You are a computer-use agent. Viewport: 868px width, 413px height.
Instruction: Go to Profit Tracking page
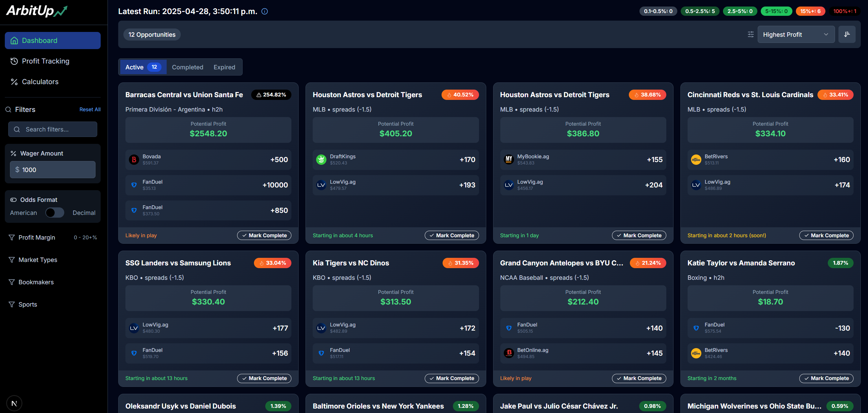[53, 61]
